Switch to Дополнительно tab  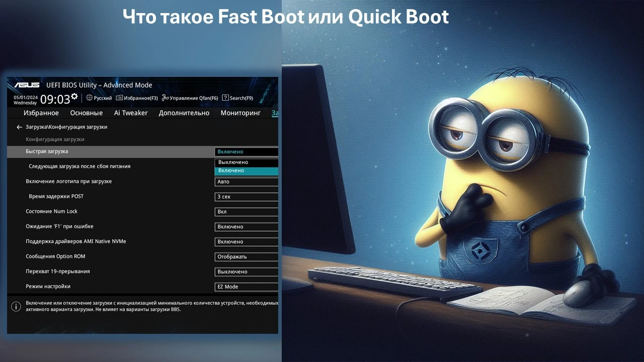(x=184, y=113)
